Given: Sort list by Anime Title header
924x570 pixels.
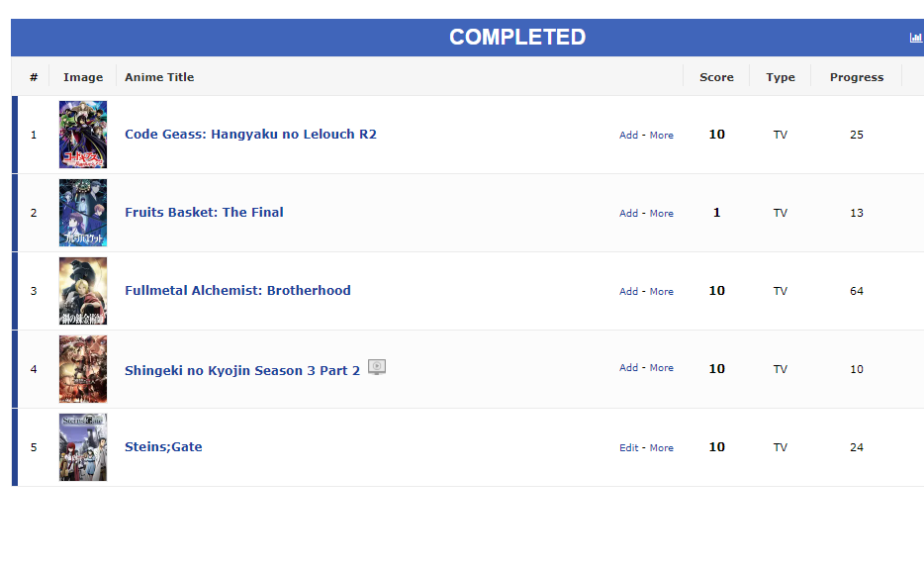Looking at the screenshot, I should 159,77.
